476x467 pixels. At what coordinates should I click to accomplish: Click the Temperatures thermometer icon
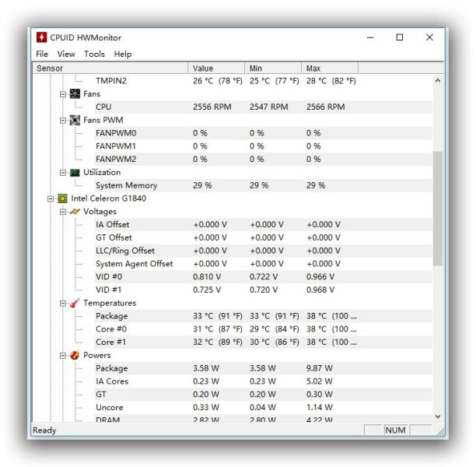point(75,303)
